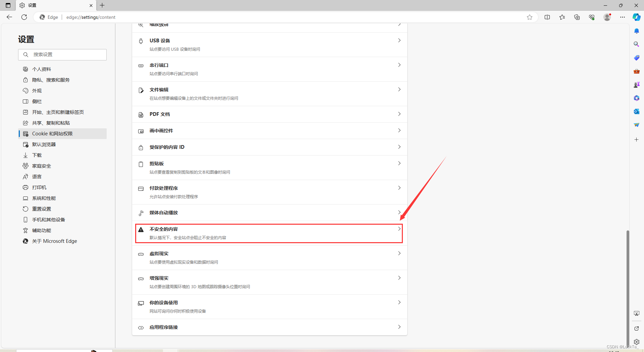Open the shopping sidebar icon
This screenshot has width=644, height=352.
point(636,57)
